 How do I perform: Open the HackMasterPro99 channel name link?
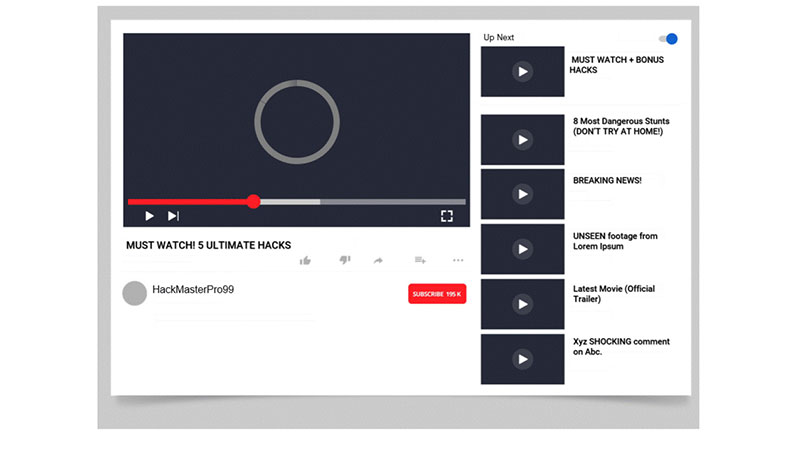(193, 290)
